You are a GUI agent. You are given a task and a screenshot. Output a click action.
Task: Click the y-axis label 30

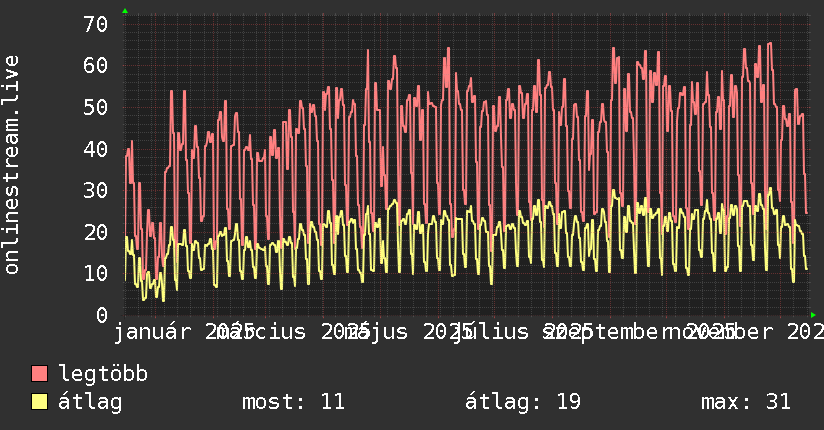pyautogui.click(x=96, y=190)
